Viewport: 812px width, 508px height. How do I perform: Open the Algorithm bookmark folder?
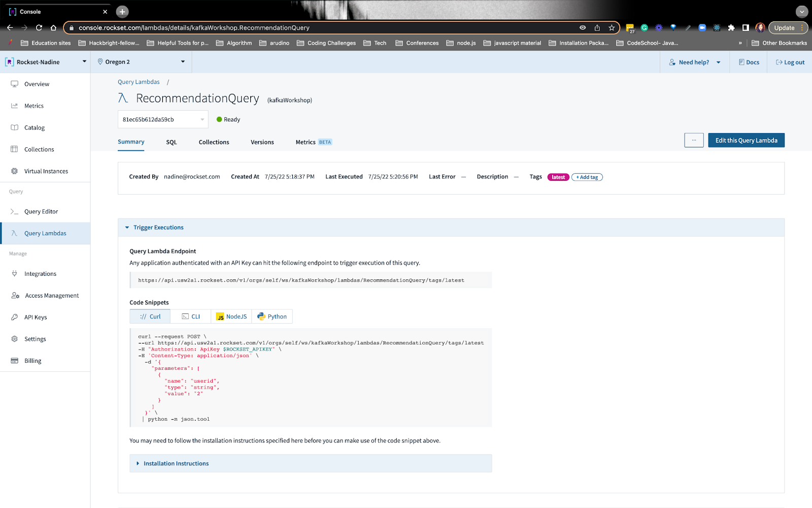click(x=234, y=43)
